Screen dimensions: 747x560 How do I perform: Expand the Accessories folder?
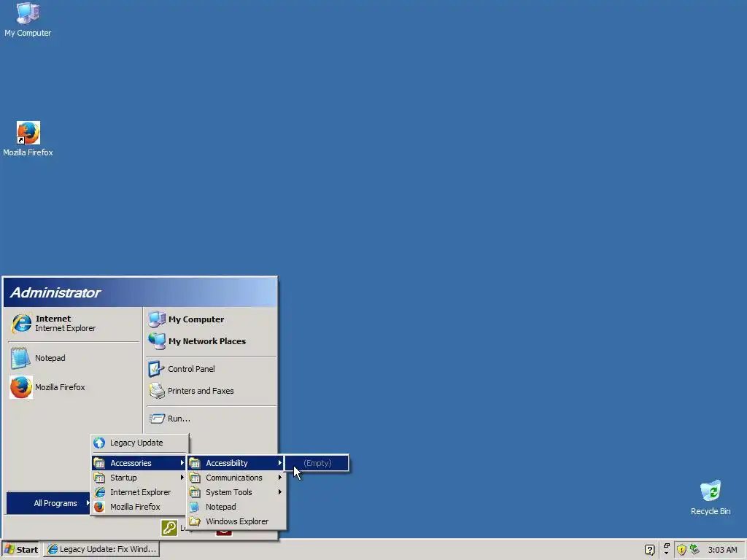click(x=139, y=463)
